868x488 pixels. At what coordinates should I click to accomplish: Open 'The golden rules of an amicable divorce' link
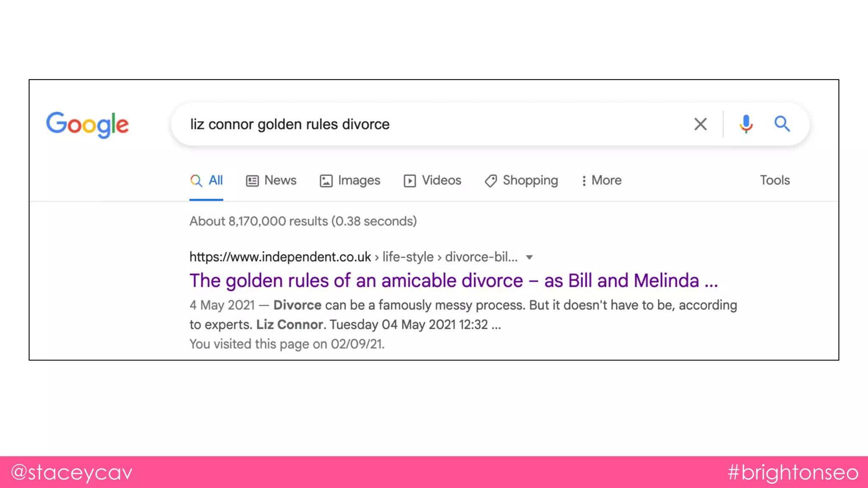(x=453, y=281)
